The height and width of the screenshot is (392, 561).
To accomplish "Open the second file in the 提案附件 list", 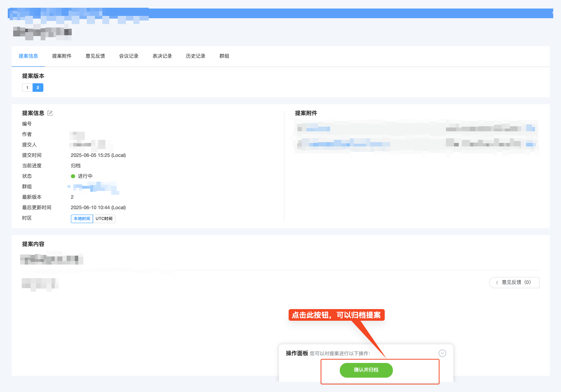I will (349, 144).
